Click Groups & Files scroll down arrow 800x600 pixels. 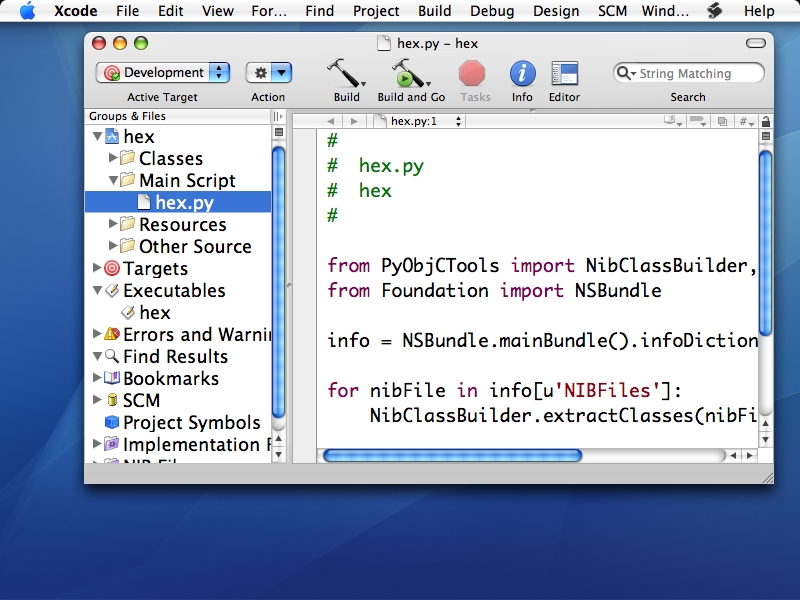click(278, 455)
